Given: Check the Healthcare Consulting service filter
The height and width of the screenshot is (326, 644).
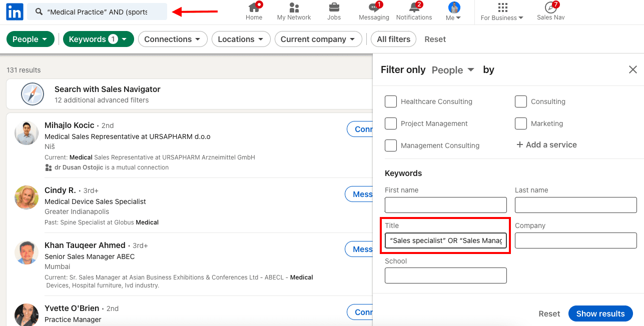Looking at the screenshot, I should [391, 101].
